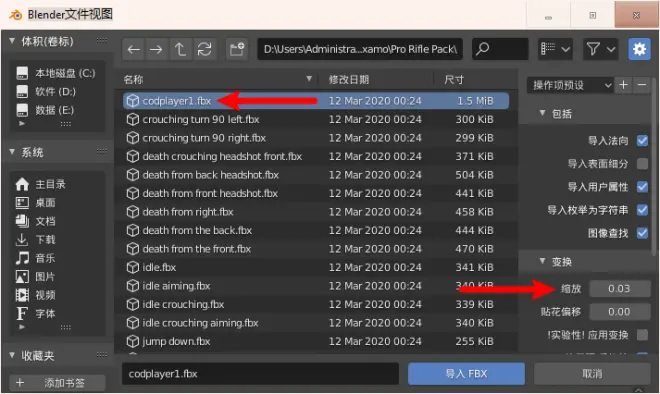
Task: Add a new operator preset
Action: (x=623, y=85)
